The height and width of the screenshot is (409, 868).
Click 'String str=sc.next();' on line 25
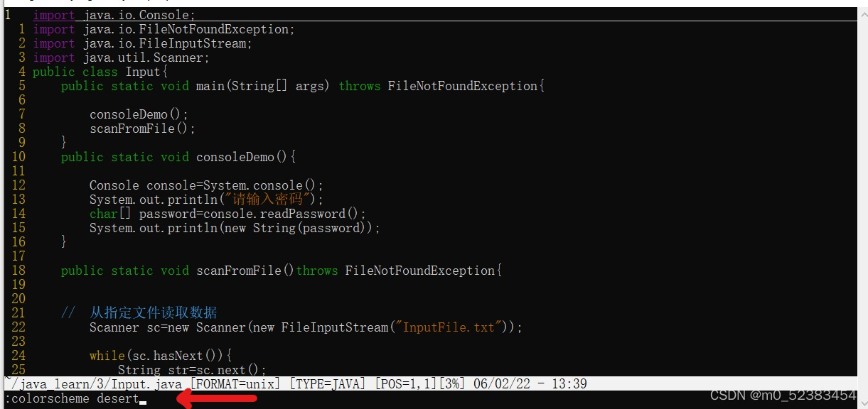coord(192,370)
